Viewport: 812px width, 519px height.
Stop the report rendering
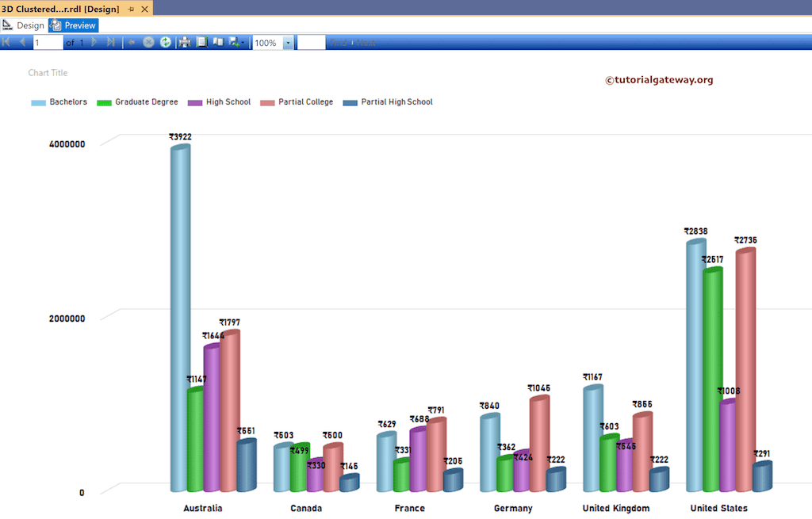(x=148, y=42)
